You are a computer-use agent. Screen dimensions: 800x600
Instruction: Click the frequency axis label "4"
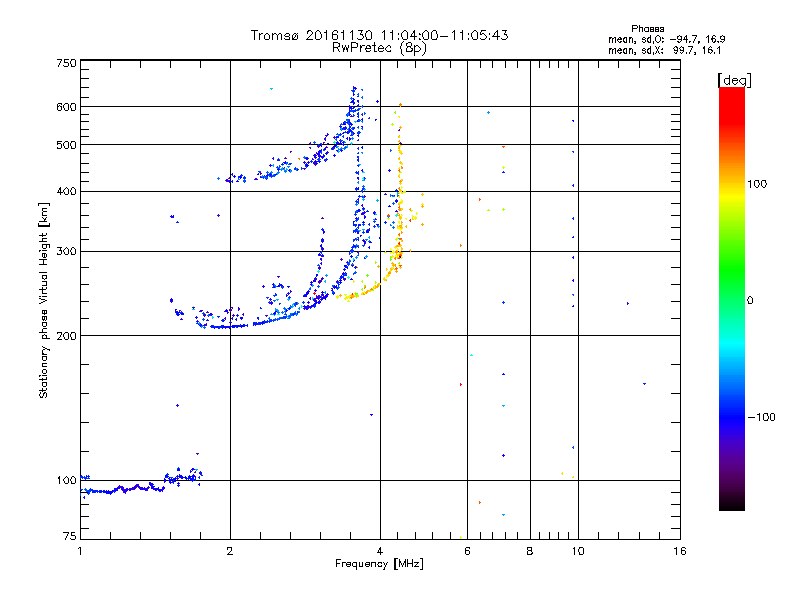point(380,551)
